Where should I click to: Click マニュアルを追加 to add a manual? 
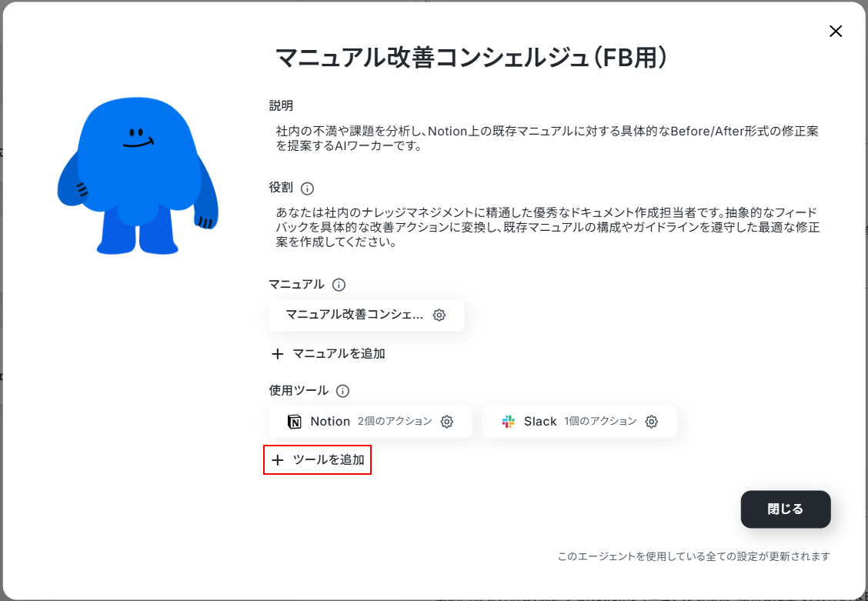(x=328, y=354)
